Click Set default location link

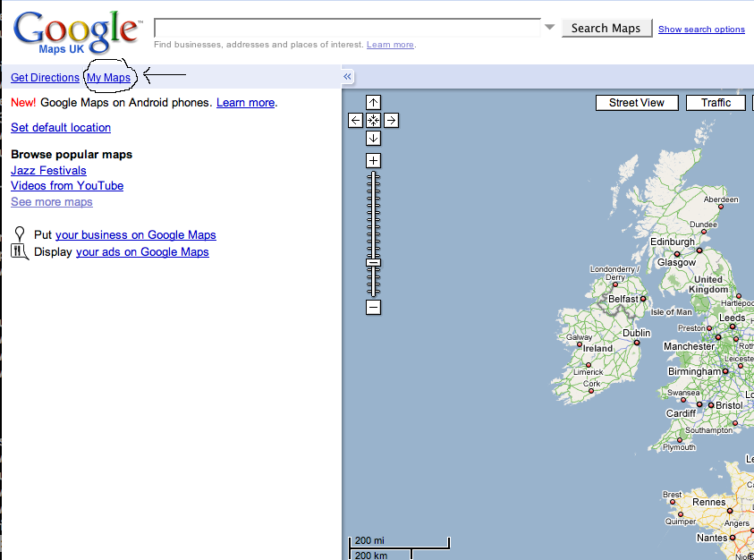pos(61,127)
